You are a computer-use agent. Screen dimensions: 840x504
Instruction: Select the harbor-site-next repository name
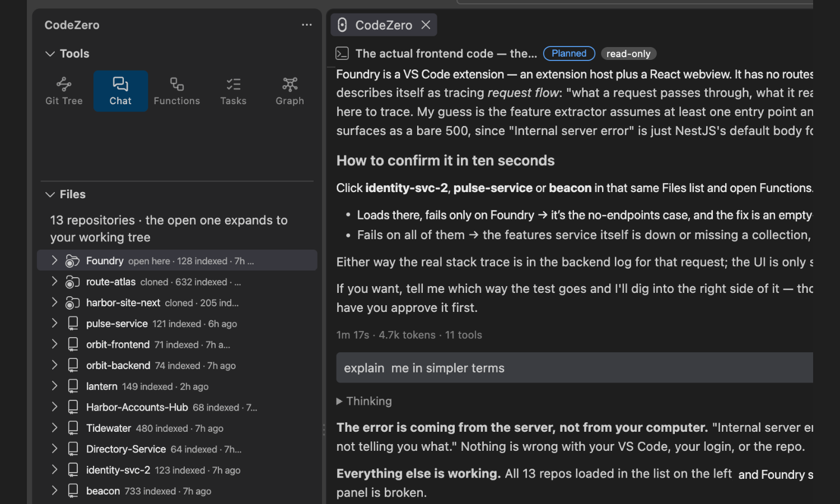tap(123, 303)
